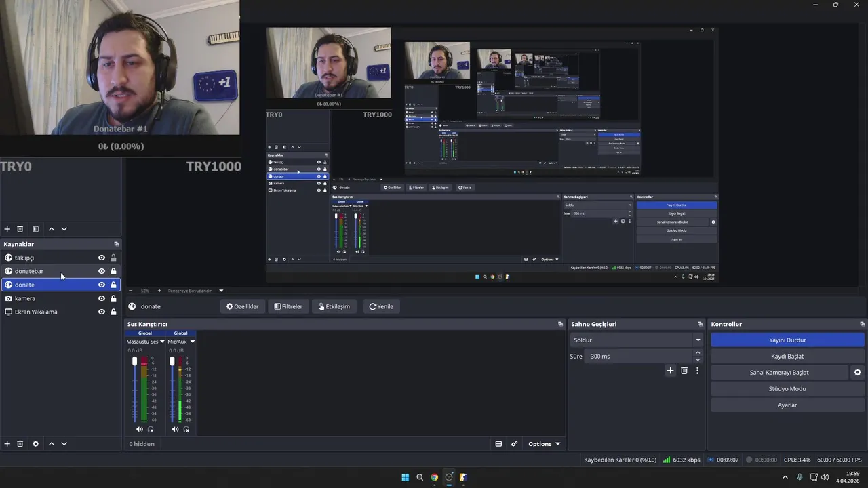Hide the Ekran Yakalama source
The height and width of the screenshot is (488, 868).
tap(102, 312)
